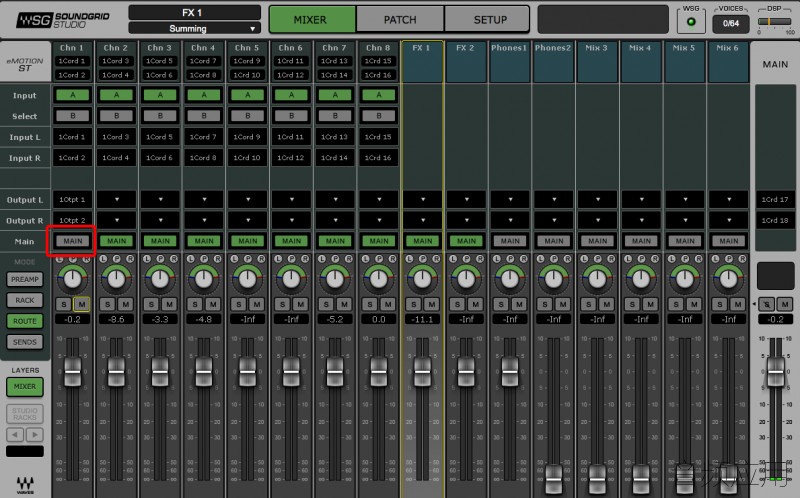Open MAIN output selector 1Crd 17
Image resolution: width=800 pixels, height=498 pixels.
pos(775,200)
